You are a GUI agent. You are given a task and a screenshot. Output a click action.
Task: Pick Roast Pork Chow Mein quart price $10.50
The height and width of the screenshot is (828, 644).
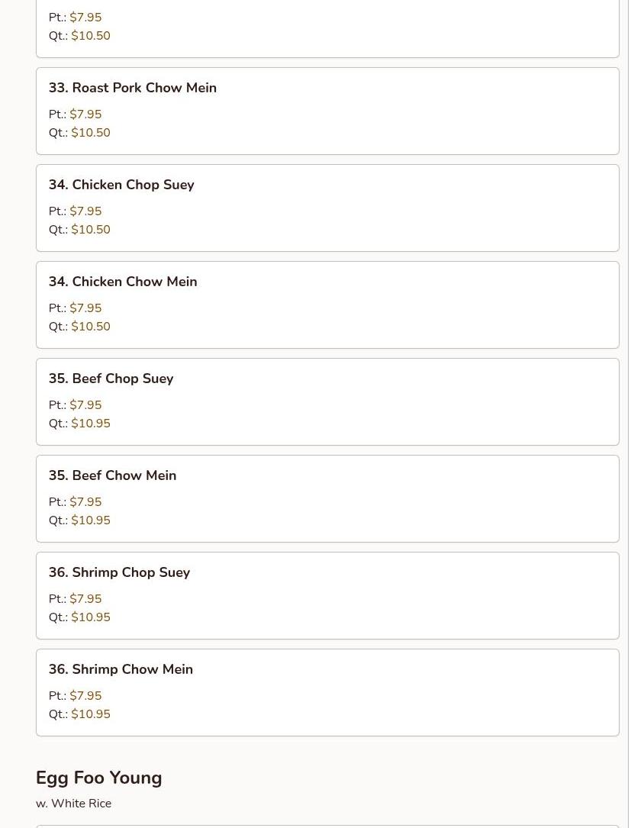(91, 133)
